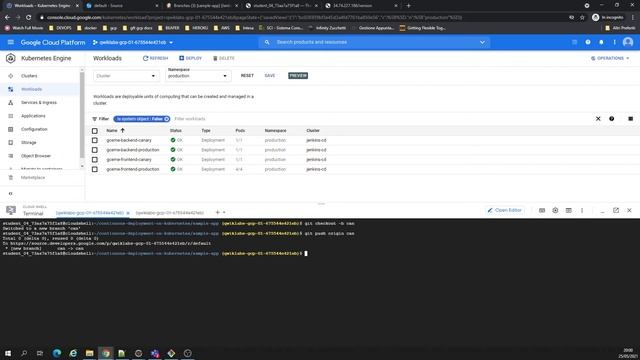Open the Namespace production dropdown
The height and width of the screenshot is (360, 640).
198,75
